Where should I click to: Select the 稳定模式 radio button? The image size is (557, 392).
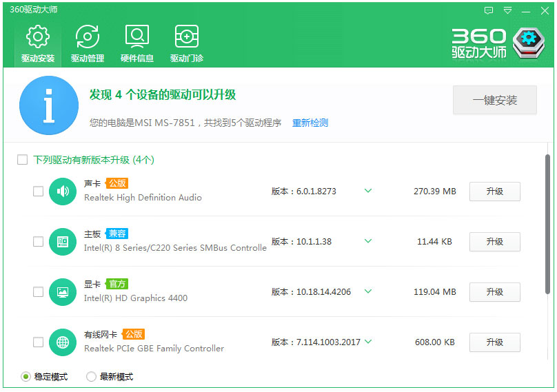pyautogui.click(x=26, y=377)
